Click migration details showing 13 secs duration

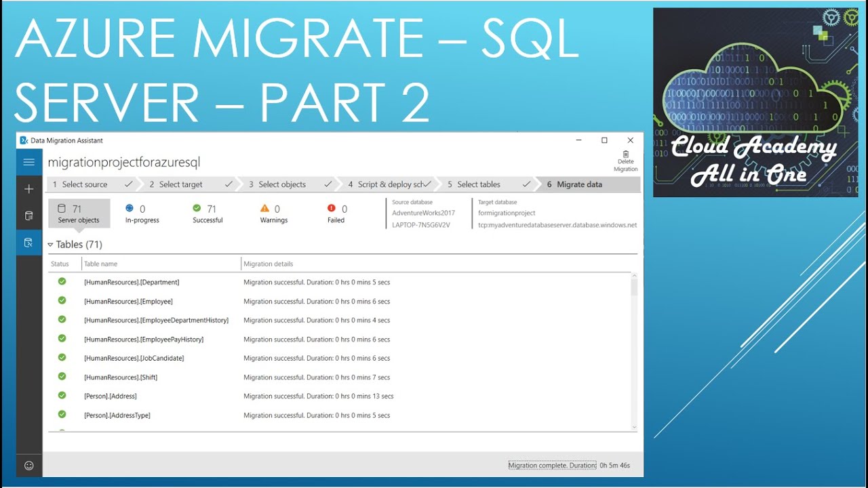coord(319,396)
